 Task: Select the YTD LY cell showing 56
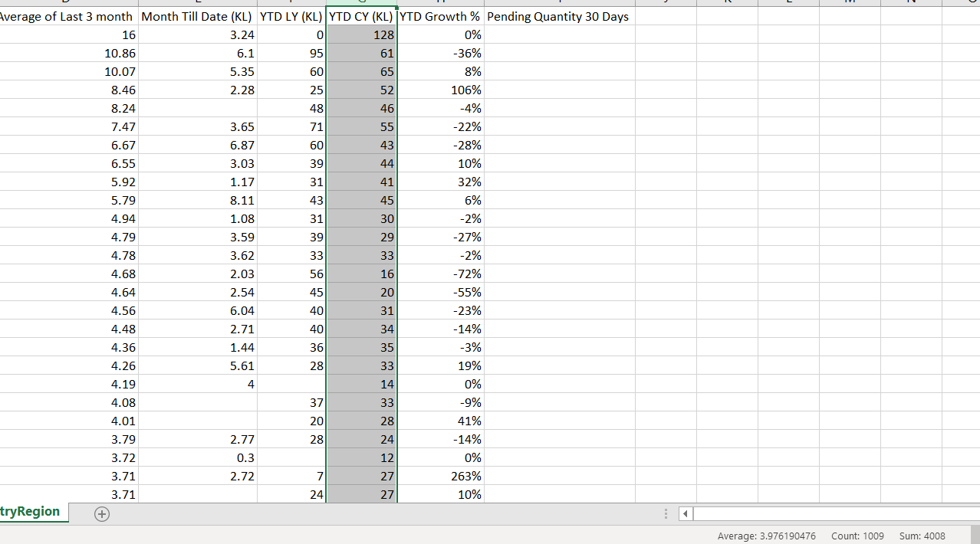tap(291, 274)
